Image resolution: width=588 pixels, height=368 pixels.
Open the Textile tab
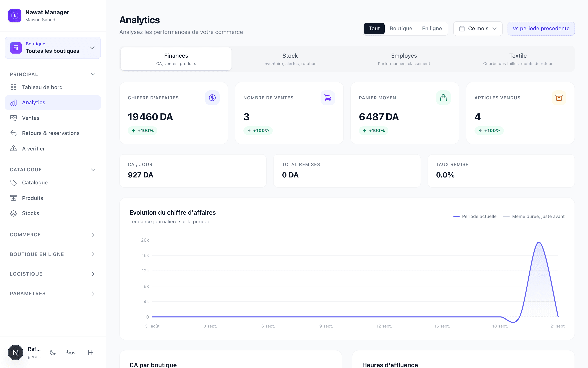(x=518, y=59)
